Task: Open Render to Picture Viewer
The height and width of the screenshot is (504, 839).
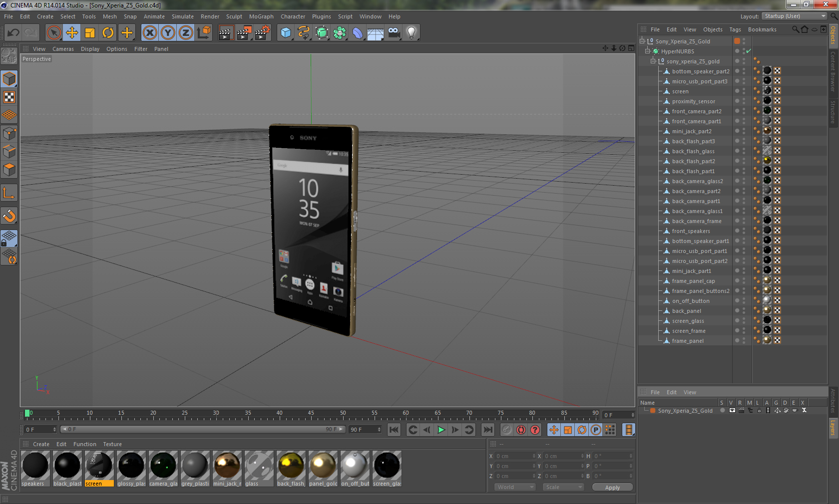Action: coord(244,33)
